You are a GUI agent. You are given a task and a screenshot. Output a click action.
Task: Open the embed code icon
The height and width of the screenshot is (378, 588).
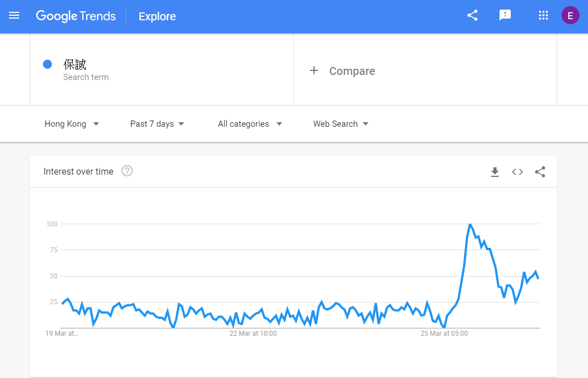pos(518,172)
